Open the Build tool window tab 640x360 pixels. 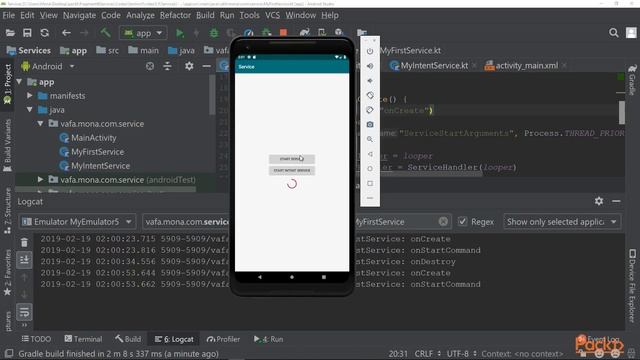pos(128,339)
